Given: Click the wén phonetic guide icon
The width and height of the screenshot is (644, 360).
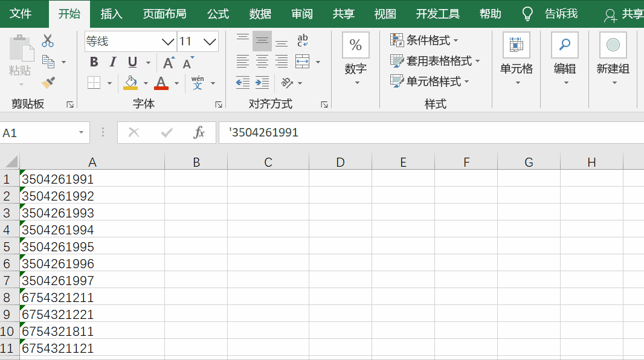Looking at the screenshot, I should click(x=198, y=83).
